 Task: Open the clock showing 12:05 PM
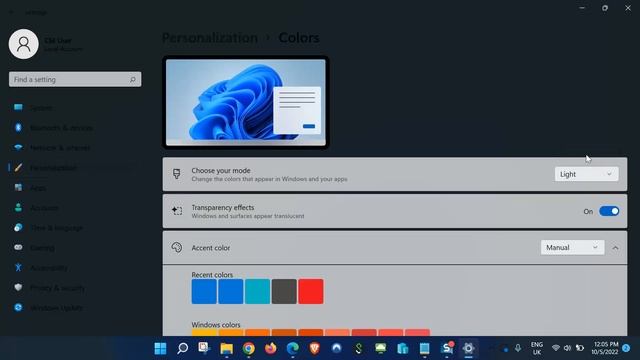click(x=606, y=348)
